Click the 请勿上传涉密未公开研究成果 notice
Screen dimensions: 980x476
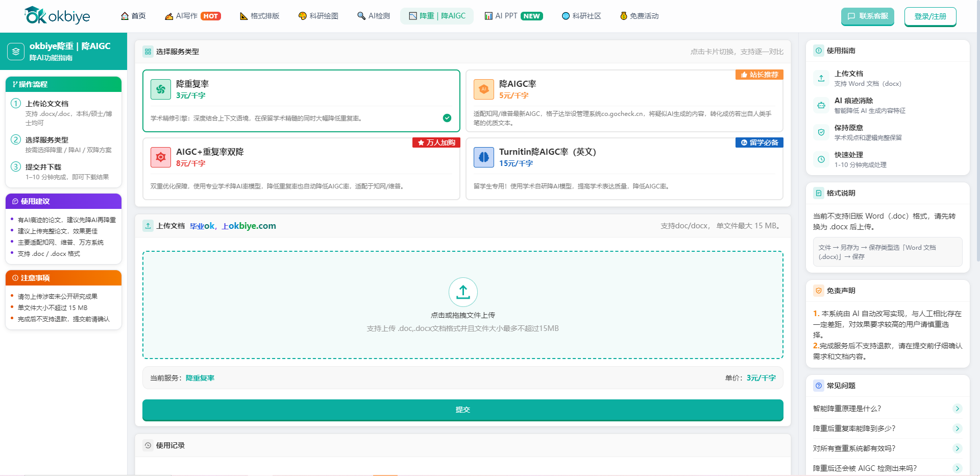click(58, 296)
